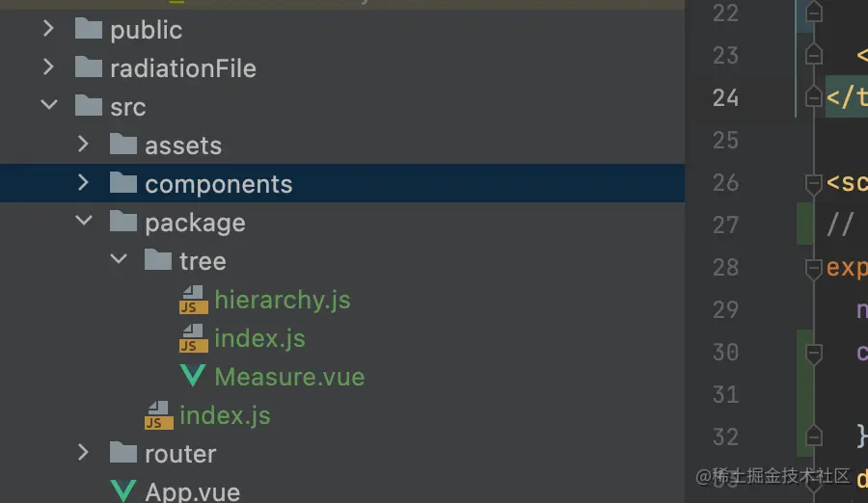Collapse the src folder chevron
This screenshot has height=503, width=868.
(49, 106)
